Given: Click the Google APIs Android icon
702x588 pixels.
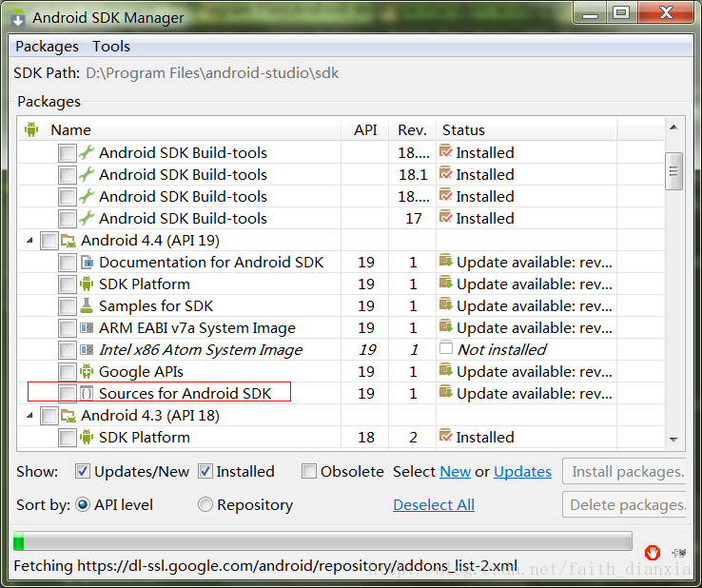Looking at the screenshot, I should [x=87, y=371].
